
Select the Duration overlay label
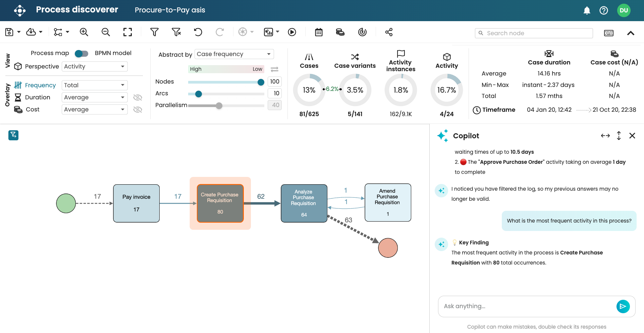point(38,97)
